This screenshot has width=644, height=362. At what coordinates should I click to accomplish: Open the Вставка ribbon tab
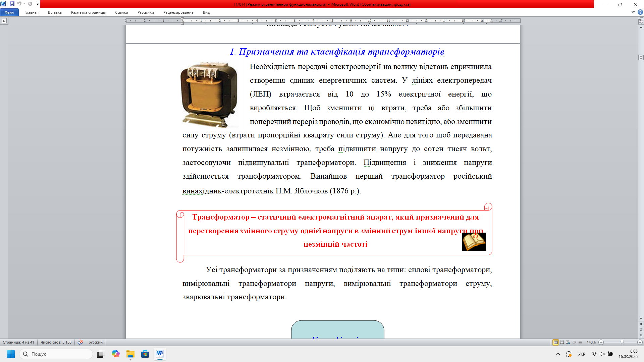[x=55, y=12]
